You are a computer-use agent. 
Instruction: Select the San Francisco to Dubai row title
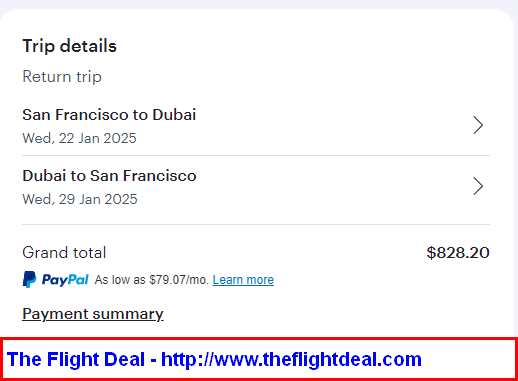tap(109, 115)
